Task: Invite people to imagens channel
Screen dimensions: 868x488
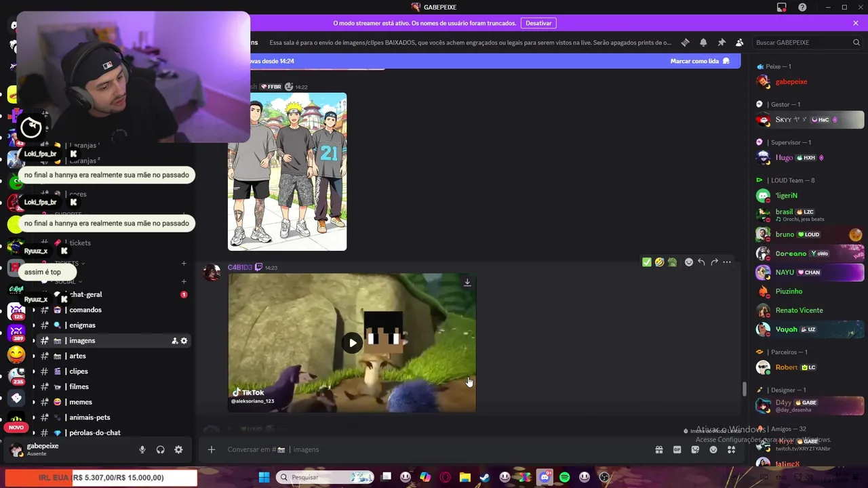Action: [174, 341]
